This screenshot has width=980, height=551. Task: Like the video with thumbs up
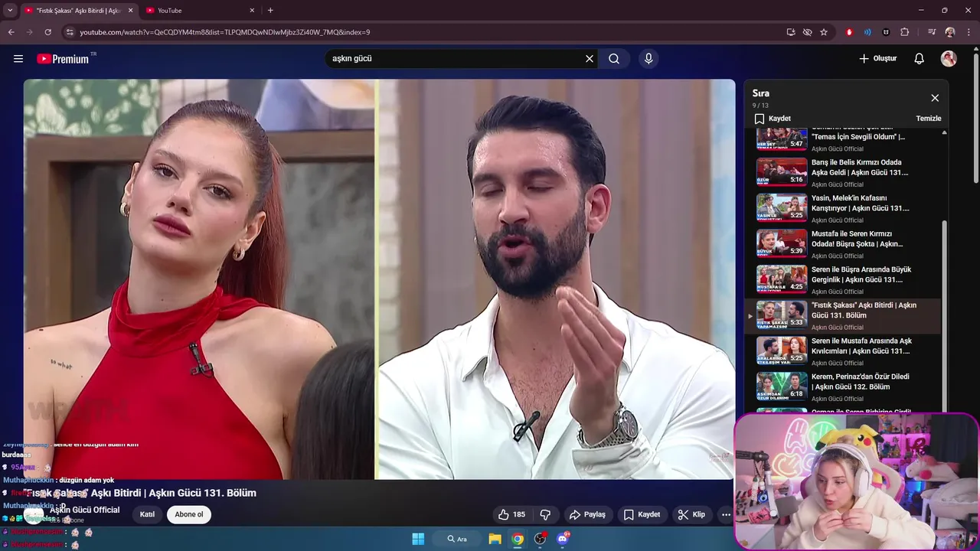511,515
